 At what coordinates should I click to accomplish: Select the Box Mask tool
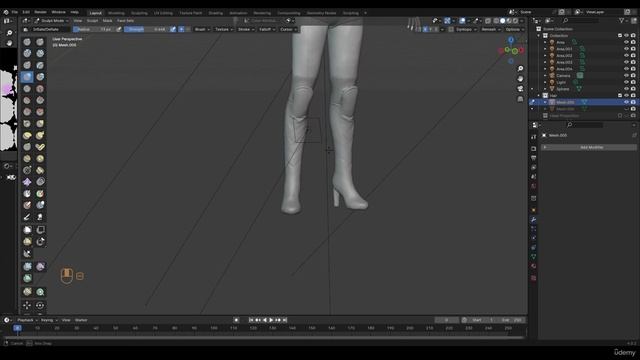click(x=27, y=230)
